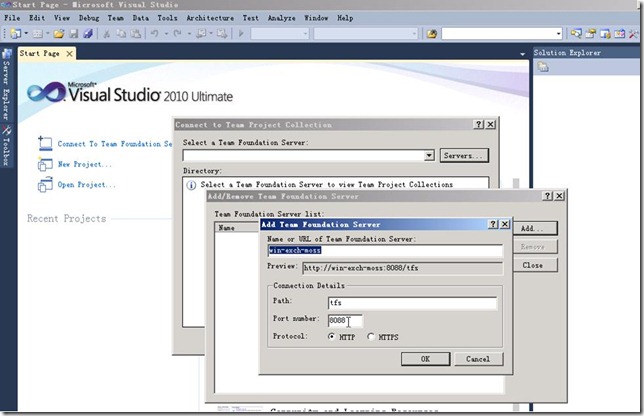Click the Toolbox wrench toolbar icon
Viewport: 644px width, 416px height.
click(x=633, y=34)
